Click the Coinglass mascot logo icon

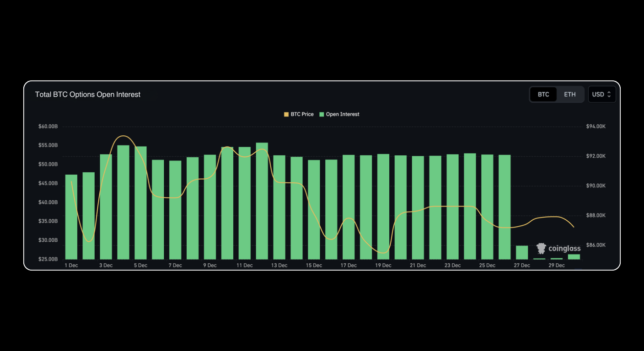pyautogui.click(x=540, y=249)
